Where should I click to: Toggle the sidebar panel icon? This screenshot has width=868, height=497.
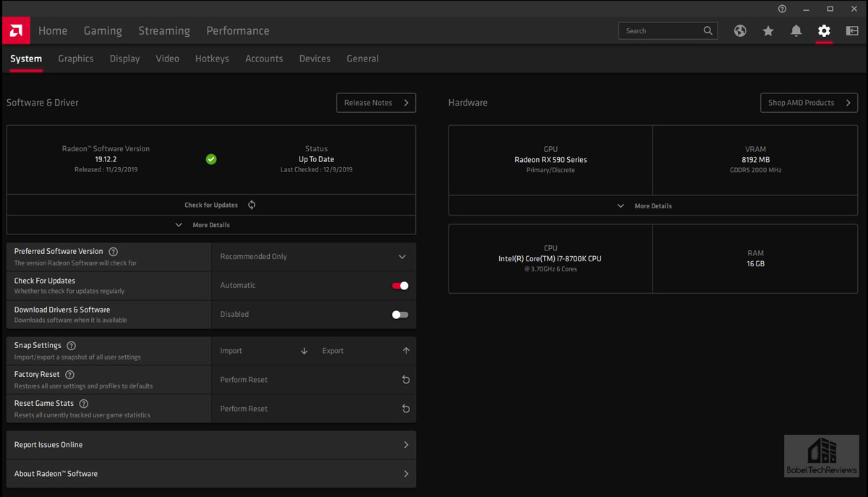(852, 31)
